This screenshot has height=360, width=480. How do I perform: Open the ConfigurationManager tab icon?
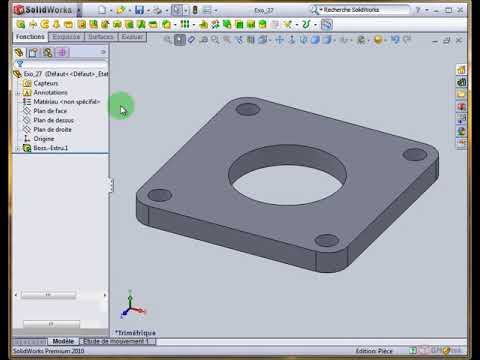click(x=47, y=52)
